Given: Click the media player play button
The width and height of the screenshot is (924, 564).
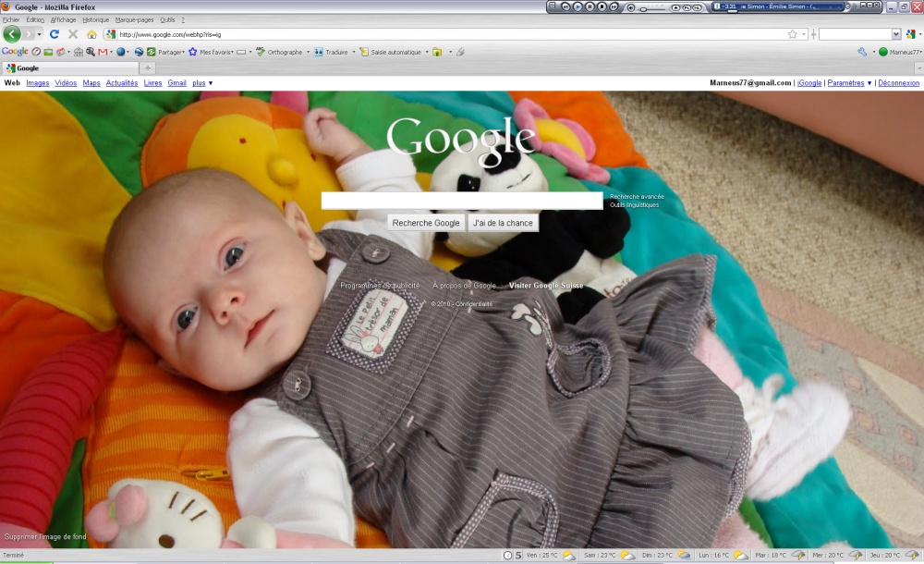Looking at the screenshot, I should click(577, 6).
